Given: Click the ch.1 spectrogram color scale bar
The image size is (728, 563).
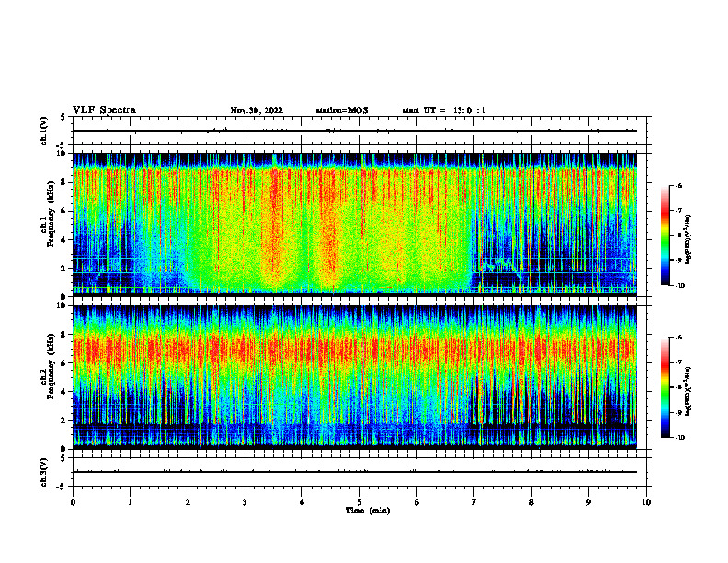Looking at the screenshot, I should click(x=665, y=236).
